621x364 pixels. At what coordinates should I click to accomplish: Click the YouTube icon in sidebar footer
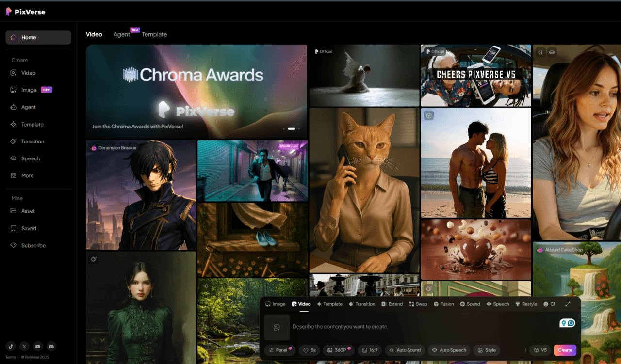(x=38, y=346)
